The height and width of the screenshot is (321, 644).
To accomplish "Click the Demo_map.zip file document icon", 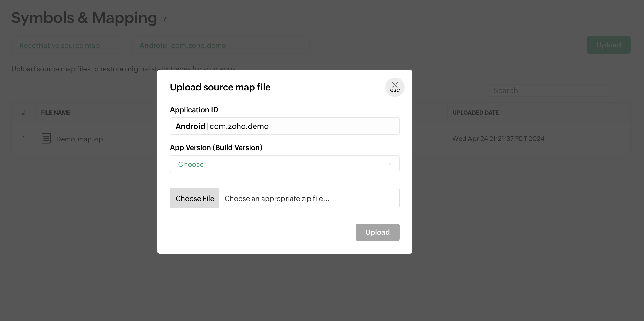I will (x=46, y=139).
